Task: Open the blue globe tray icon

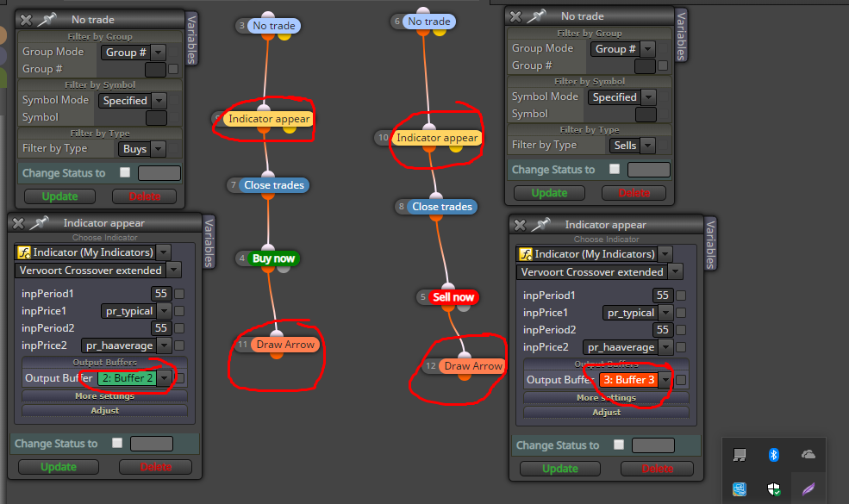Action: click(739, 489)
